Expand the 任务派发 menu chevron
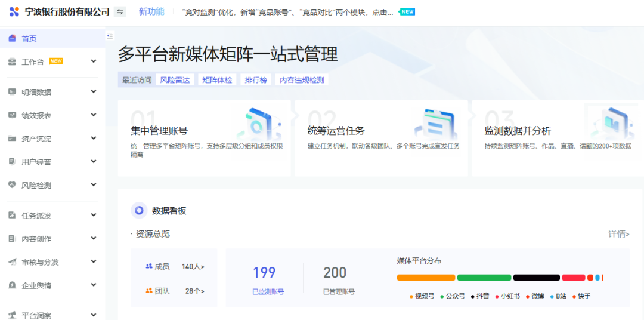This screenshot has width=644, height=320. (94, 215)
